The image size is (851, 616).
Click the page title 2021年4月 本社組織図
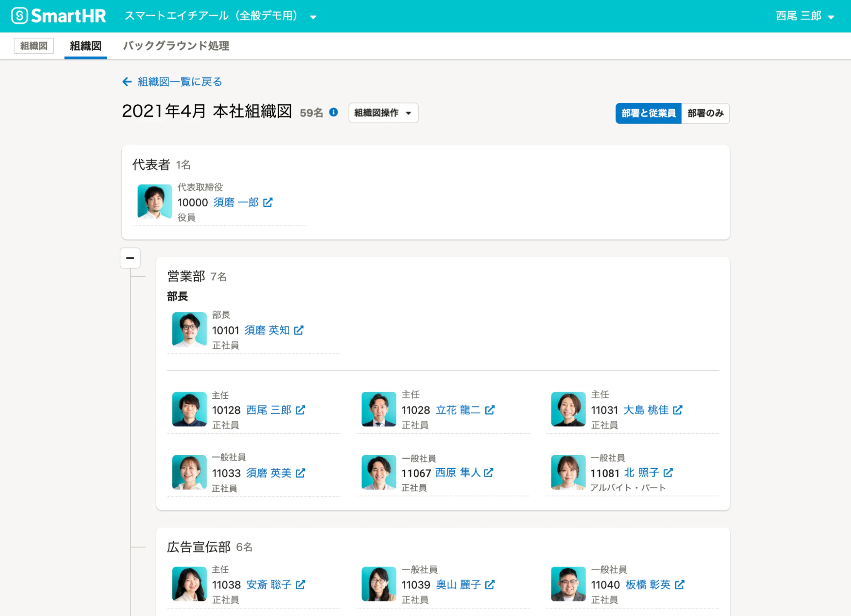point(207,111)
